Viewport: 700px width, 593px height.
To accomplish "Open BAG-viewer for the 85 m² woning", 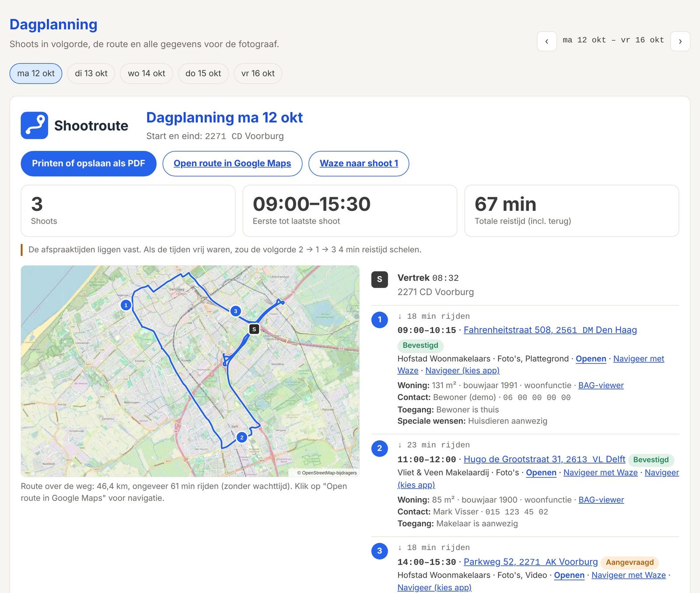I will [x=601, y=500].
